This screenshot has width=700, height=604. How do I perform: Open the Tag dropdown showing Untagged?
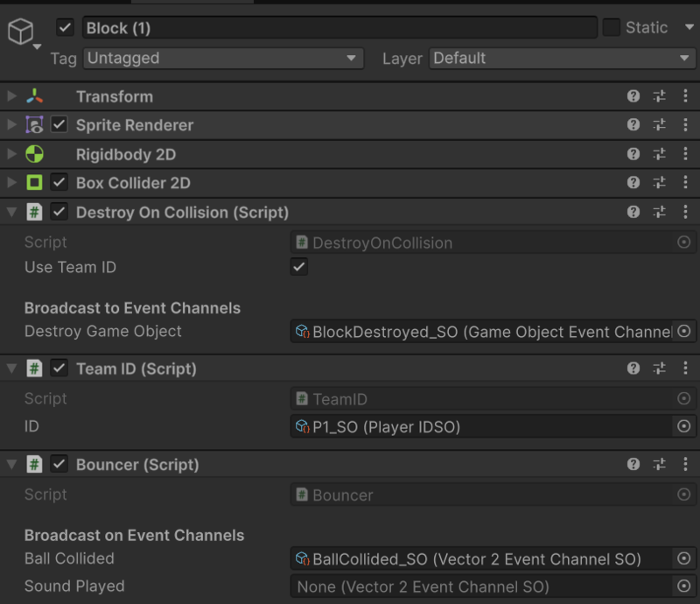pos(224,58)
